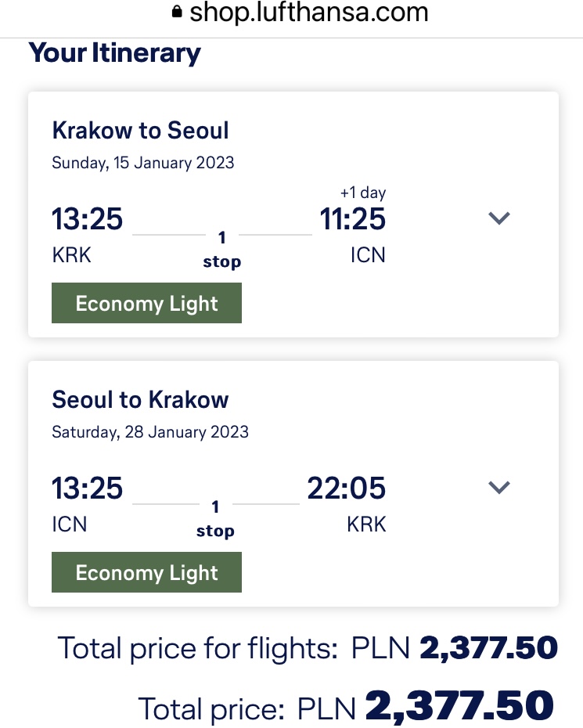Tap the 22:05 KRK arrival time

click(x=346, y=488)
